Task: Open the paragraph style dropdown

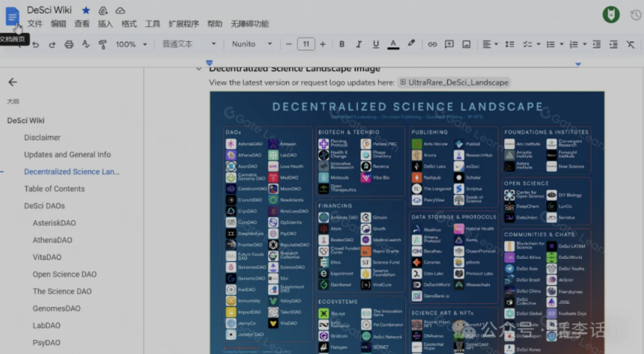Action: coord(189,44)
